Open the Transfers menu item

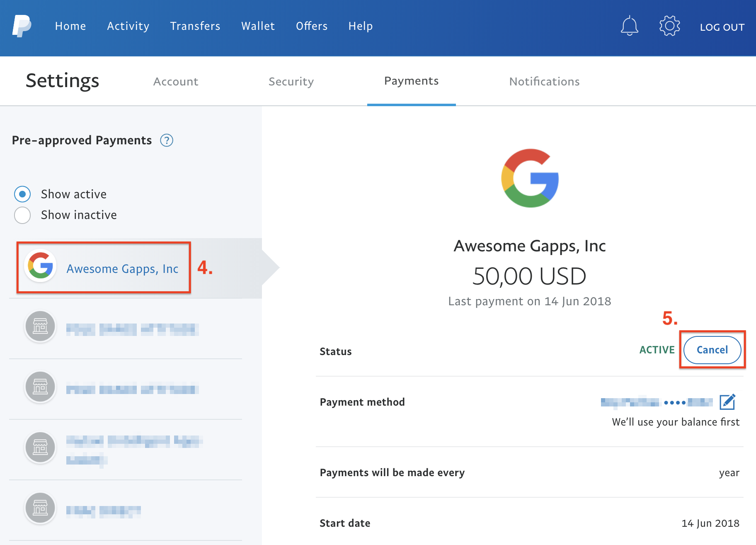pyautogui.click(x=195, y=26)
